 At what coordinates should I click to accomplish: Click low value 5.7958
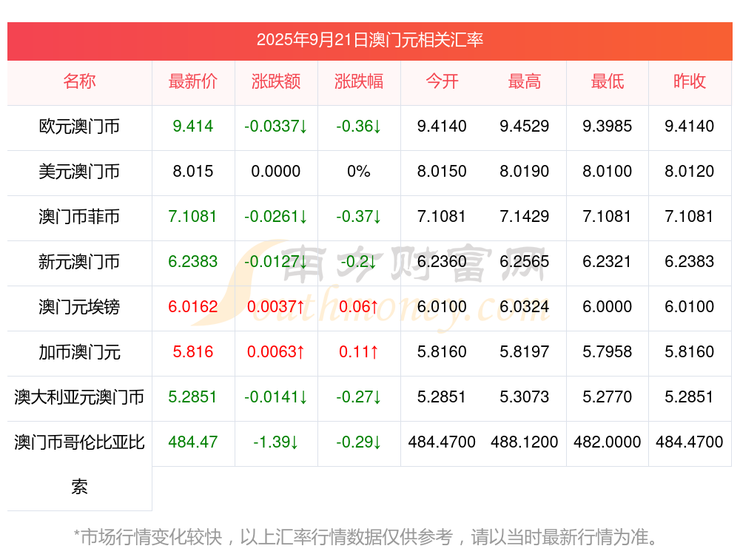click(608, 352)
